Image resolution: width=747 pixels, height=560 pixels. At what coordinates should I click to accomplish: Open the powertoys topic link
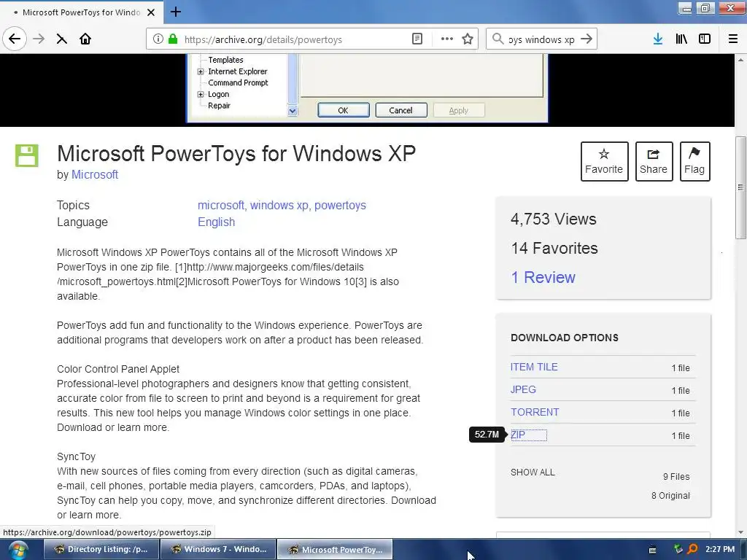point(340,205)
